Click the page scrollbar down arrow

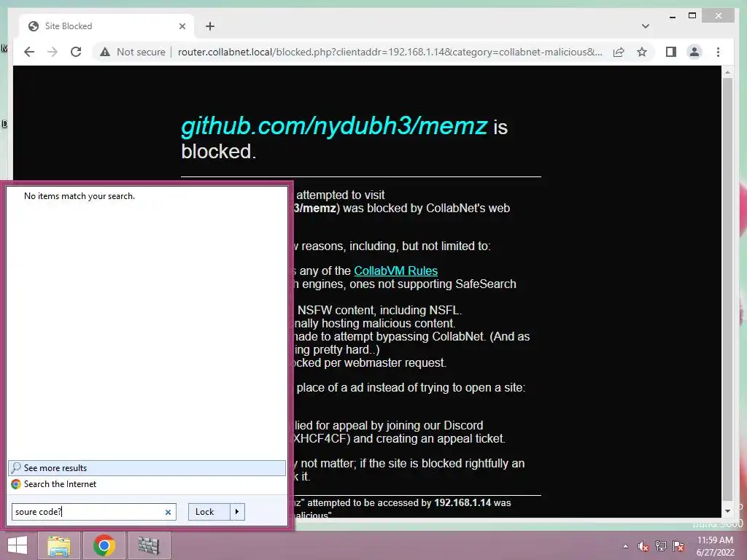click(x=727, y=511)
